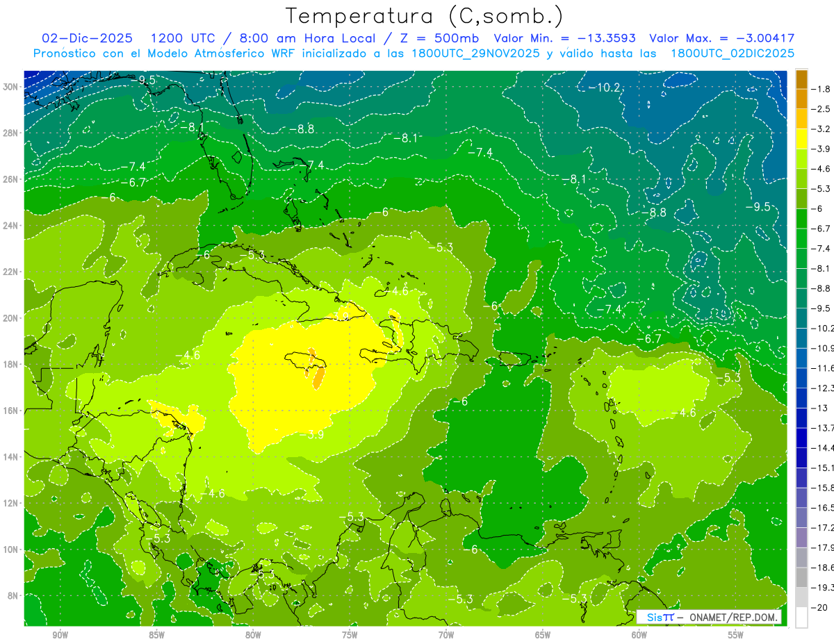Click the 80W longitude axis label
The image size is (834, 644).
click(253, 635)
